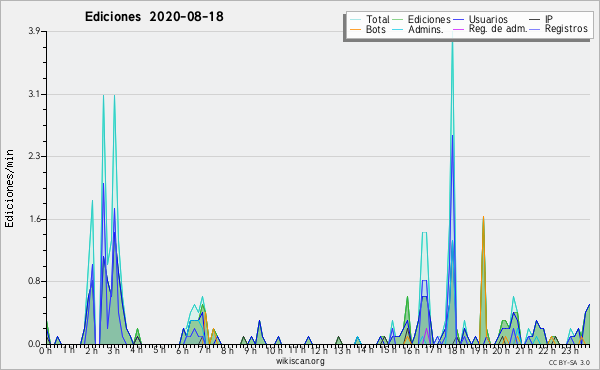600x370 pixels.
Task: Click the '2 h' x-axis label
Action: 91,351
